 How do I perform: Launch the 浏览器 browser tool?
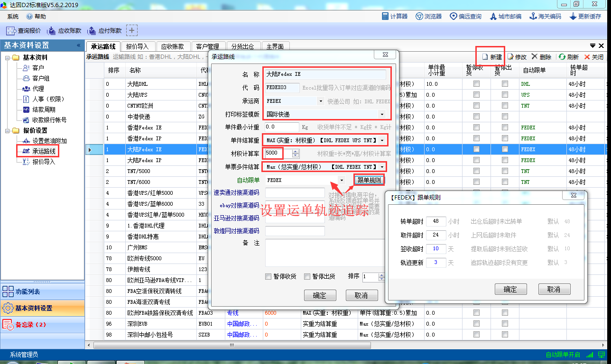(428, 16)
